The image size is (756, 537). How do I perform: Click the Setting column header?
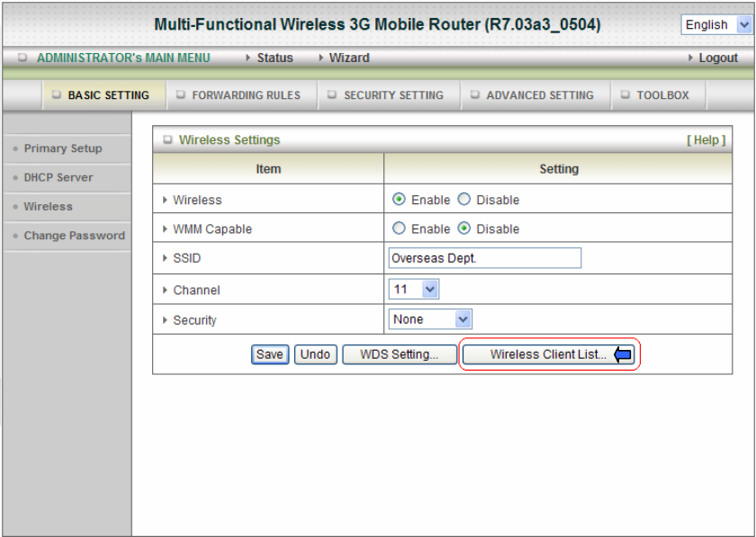coord(558,169)
